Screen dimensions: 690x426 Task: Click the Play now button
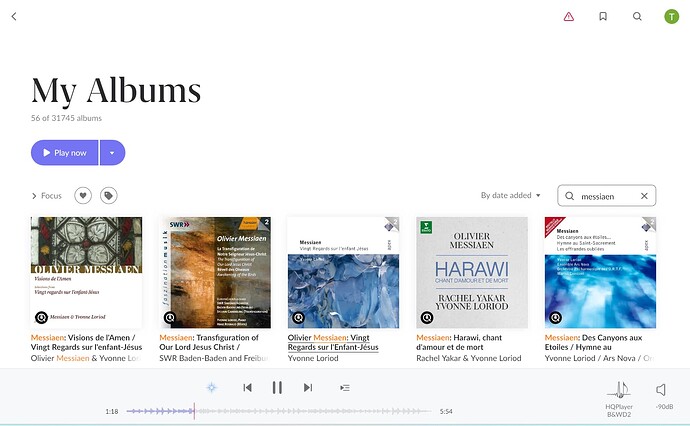pyautogui.click(x=64, y=153)
